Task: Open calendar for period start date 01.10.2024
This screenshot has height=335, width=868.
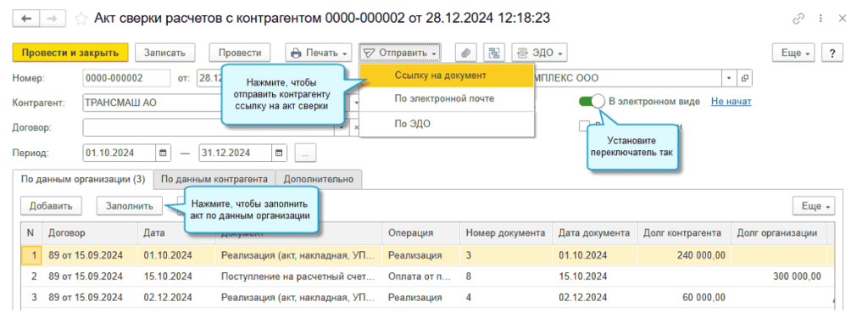Action: [163, 153]
